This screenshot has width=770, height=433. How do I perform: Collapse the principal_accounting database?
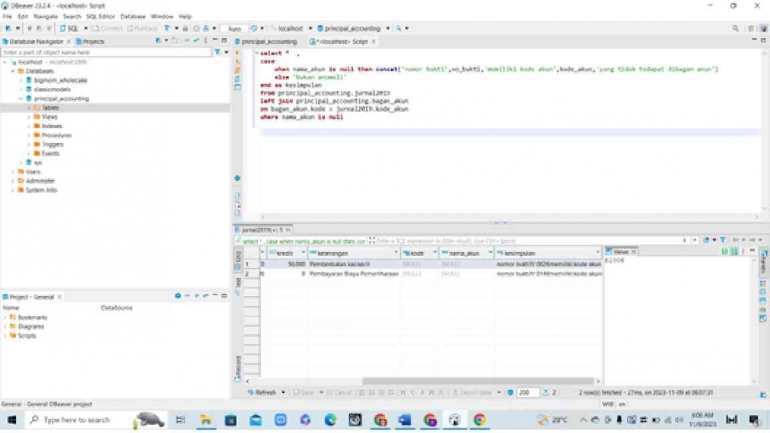tap(21, 99)
